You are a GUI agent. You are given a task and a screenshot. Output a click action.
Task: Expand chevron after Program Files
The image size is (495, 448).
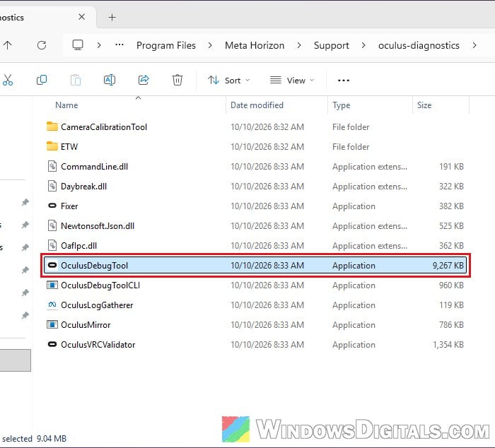tap(210, 45)
